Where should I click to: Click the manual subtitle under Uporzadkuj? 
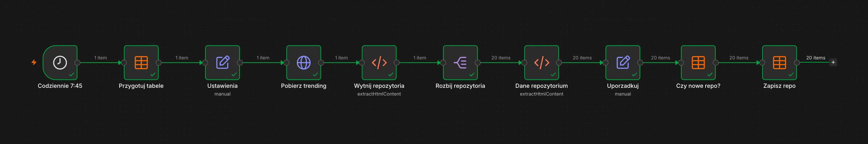coord(623,94)
